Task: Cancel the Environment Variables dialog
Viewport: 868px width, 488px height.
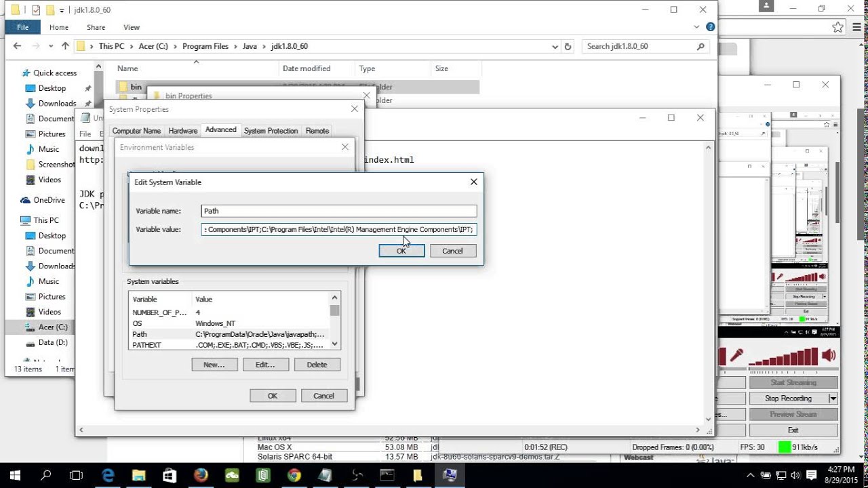Action: [x=323, y=396]
